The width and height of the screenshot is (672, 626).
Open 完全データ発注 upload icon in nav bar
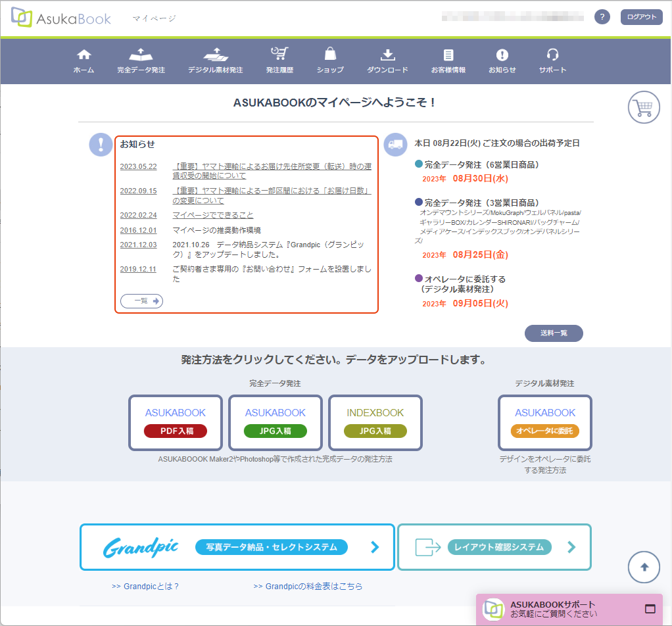141,55
